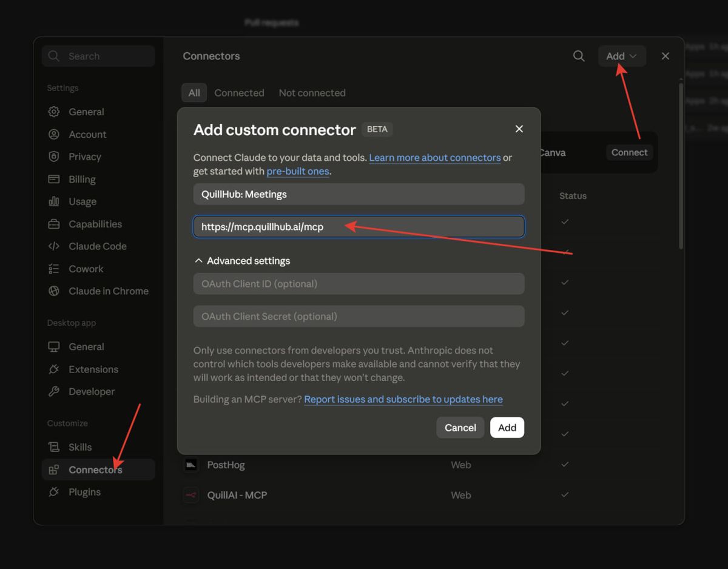Click the Account person icon
The image size is (728, 569).
pyautogui.click(x=54, y=134)
